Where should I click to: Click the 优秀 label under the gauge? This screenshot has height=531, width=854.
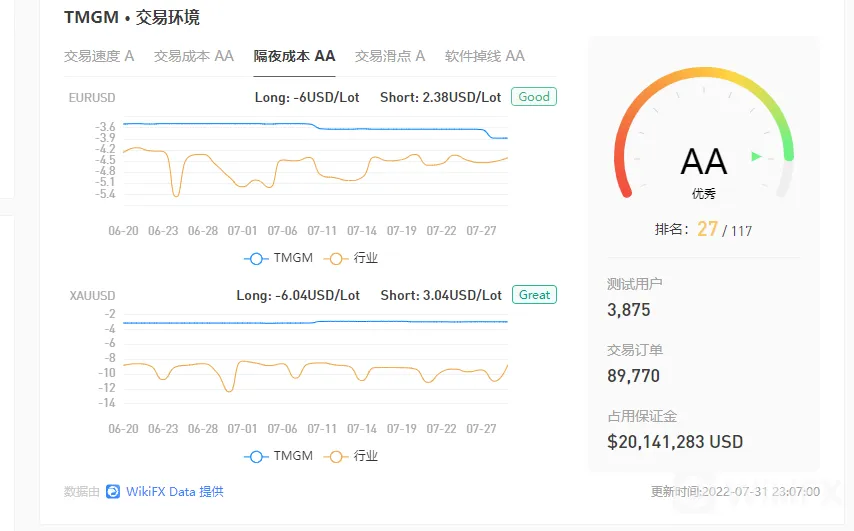(704, 194)
